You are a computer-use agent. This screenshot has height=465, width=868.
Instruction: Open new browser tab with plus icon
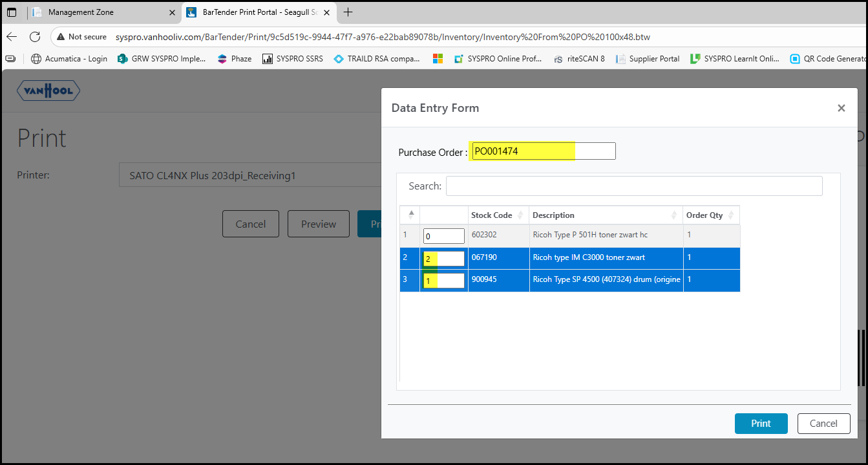(x=348, y=12)
